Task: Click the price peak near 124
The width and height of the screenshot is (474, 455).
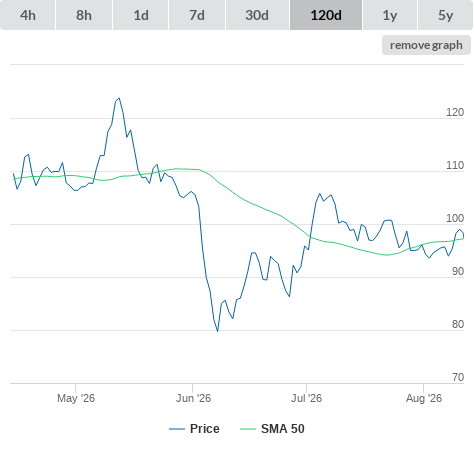Action: pyautogui.click(x=119, y=98)
